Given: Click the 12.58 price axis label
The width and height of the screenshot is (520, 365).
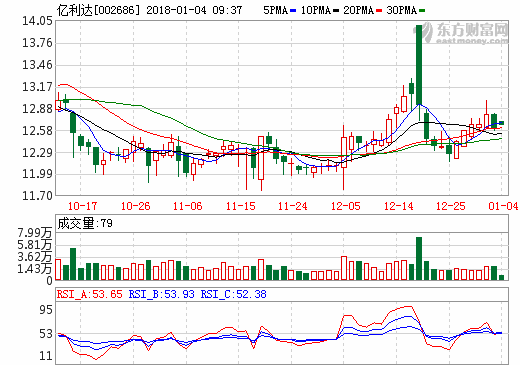Looking at the screenshot, I should click(37, 131).
